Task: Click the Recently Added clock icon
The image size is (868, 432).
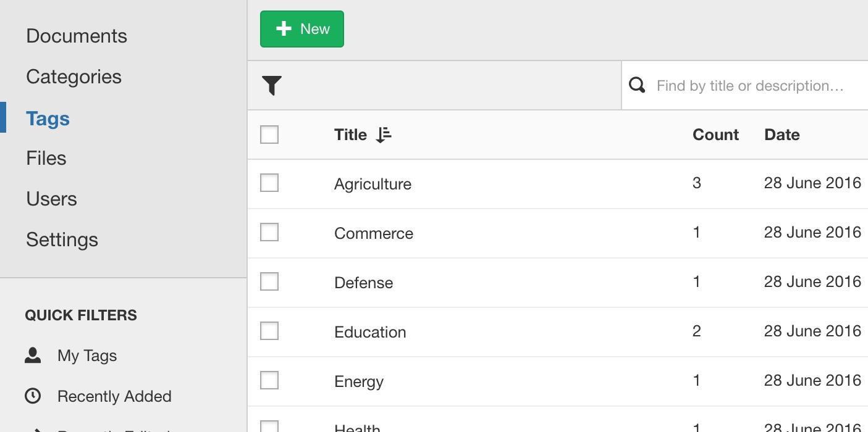Action: 33,396
